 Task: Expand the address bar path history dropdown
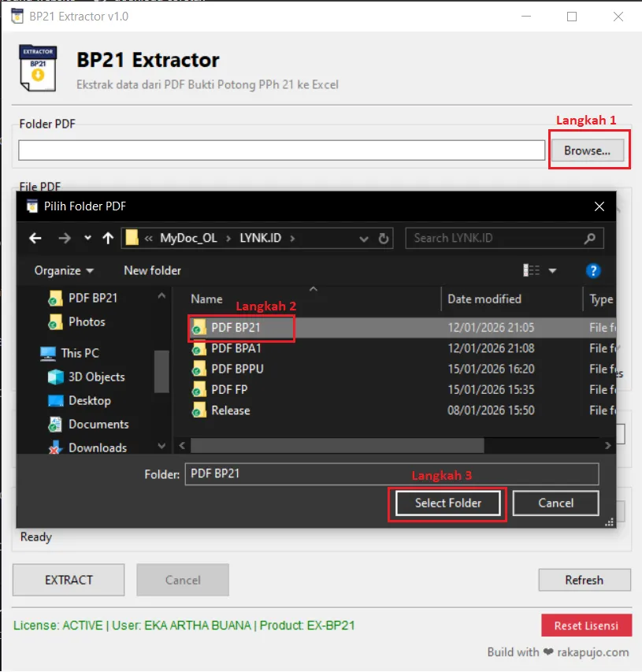coord(363,238)
